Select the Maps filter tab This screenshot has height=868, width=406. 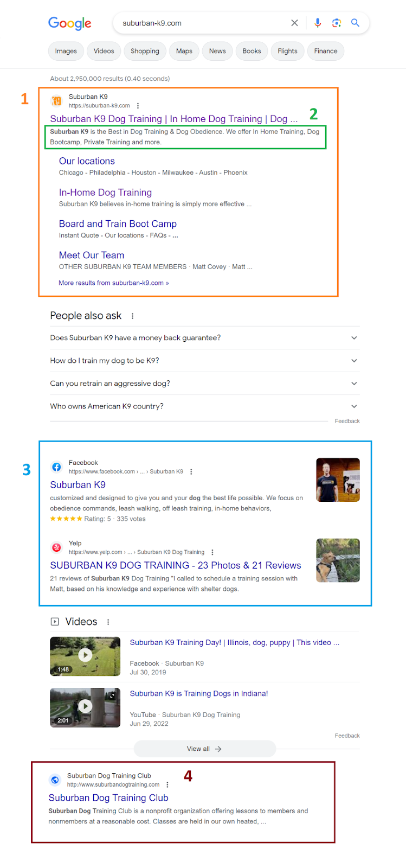184,51
